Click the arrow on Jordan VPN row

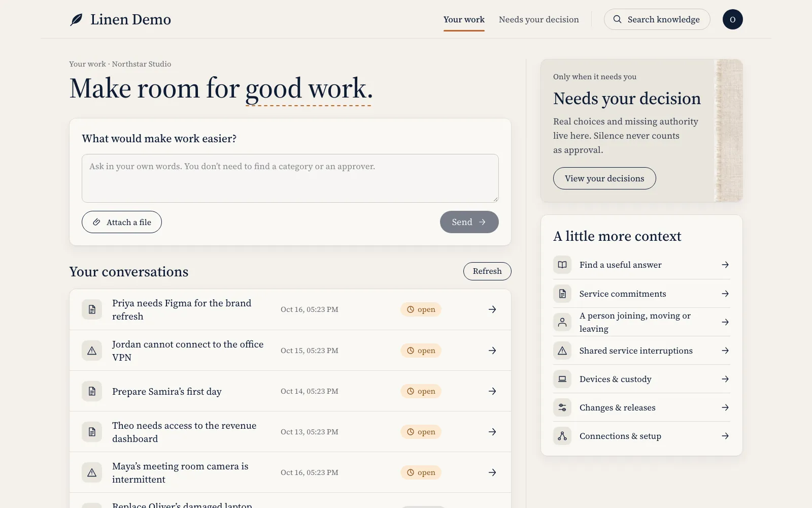[492, 351]
